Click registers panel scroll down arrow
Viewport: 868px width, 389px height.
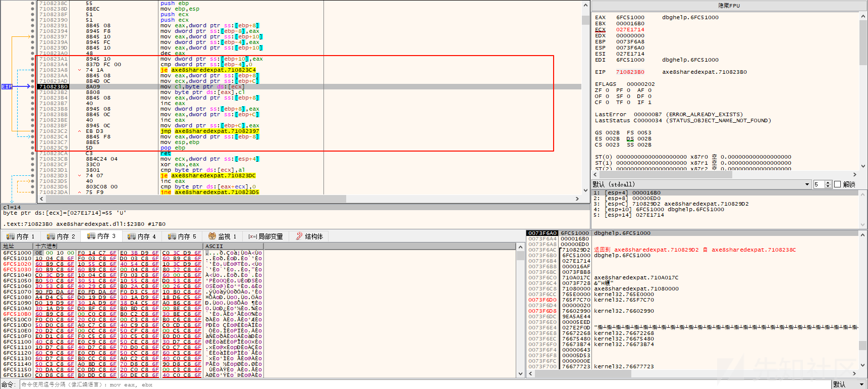coord(863,166)
